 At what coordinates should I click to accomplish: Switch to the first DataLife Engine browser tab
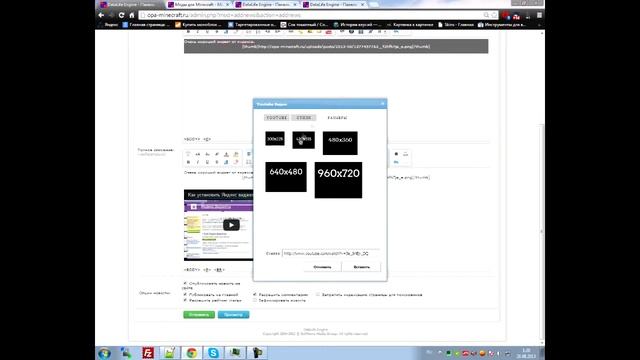click(x=131, y=4)
